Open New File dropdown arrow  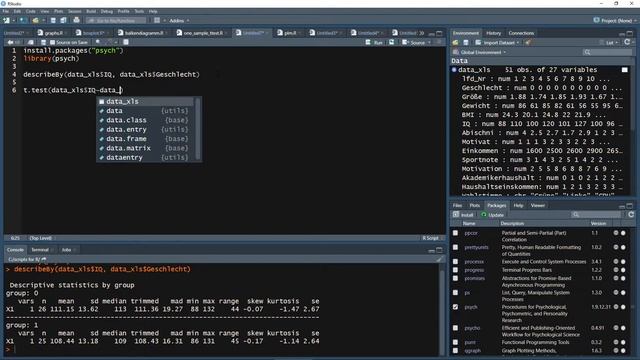point(14,20)
